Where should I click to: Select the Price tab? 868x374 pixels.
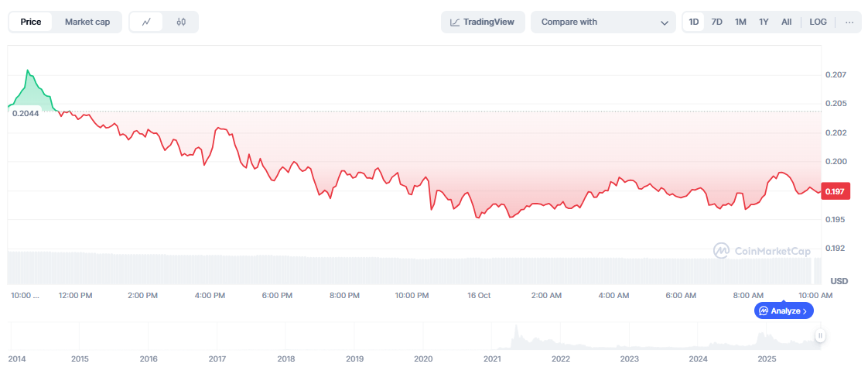coord(31,22)
